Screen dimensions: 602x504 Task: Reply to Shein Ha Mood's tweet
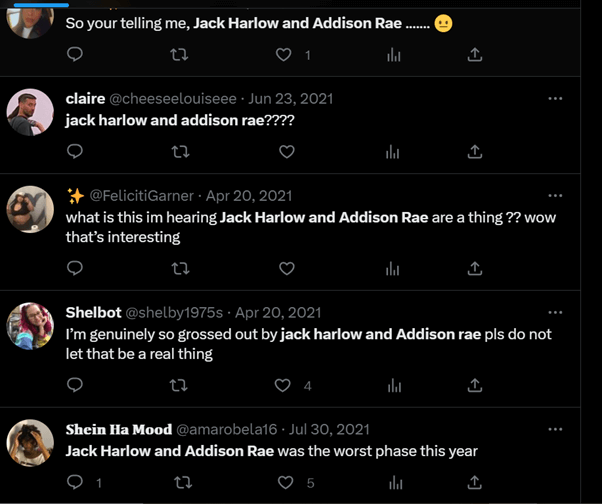click(75, 482)
